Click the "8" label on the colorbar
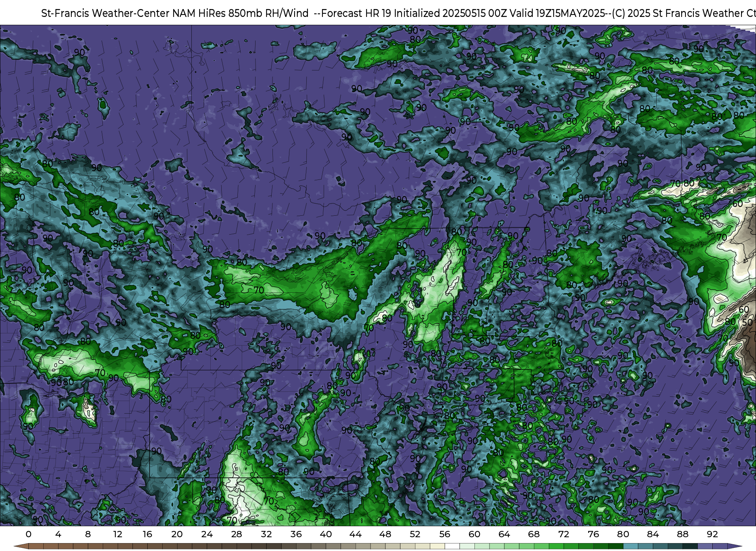This screenshot has height=551, width=756. click(88, 534)
